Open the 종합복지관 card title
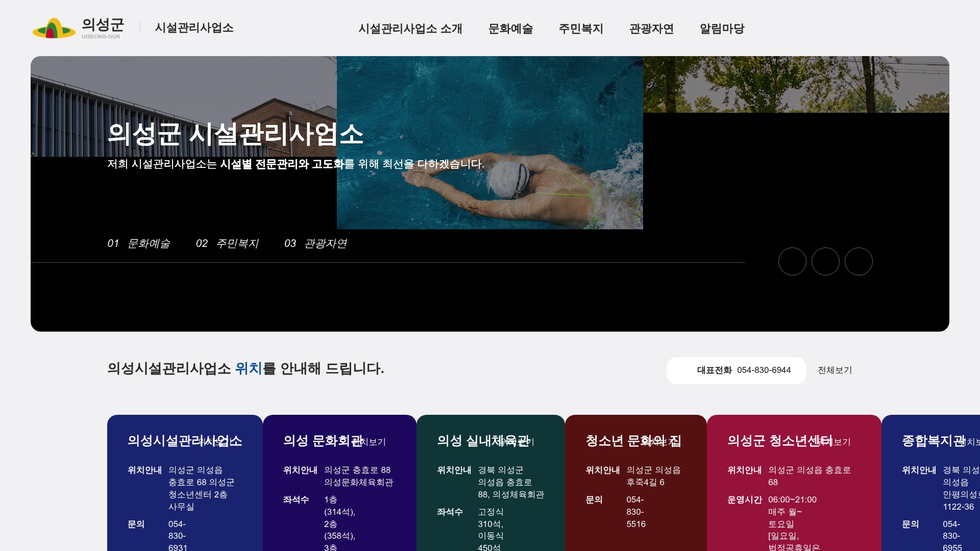 934,441
